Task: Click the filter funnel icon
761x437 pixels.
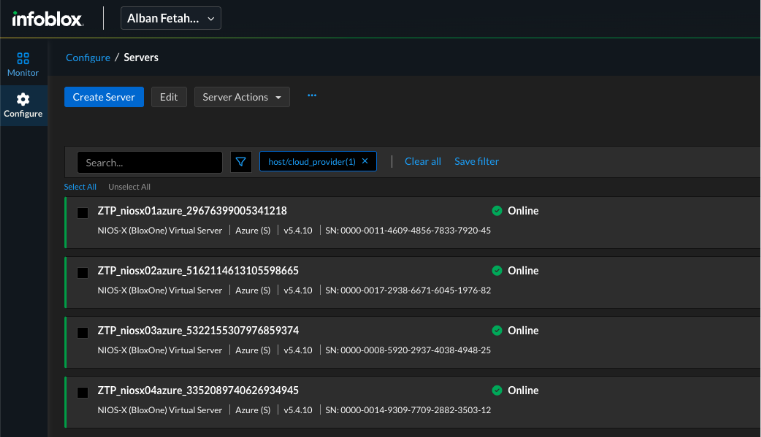Action: [241, 162]
